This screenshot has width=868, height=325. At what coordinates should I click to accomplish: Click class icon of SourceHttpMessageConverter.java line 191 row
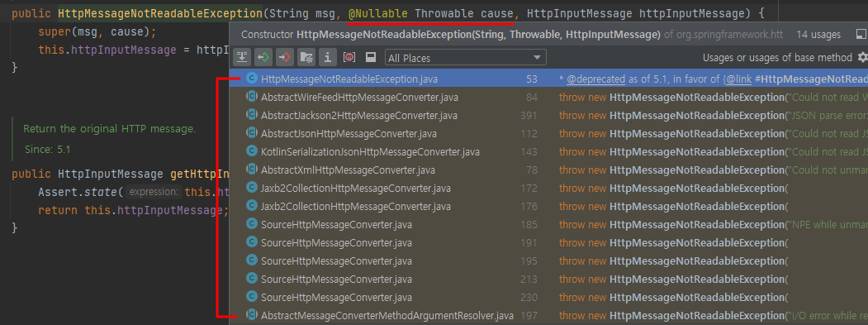pos(251,242)
